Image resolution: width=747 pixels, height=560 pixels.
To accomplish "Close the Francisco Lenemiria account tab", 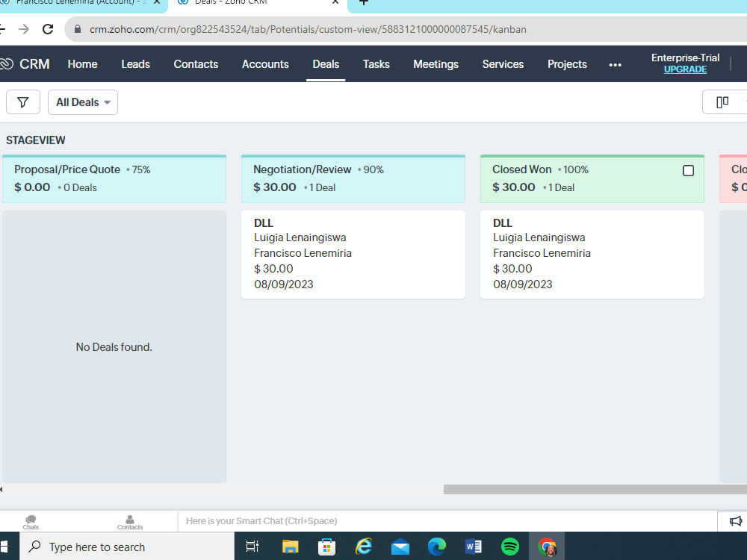I will (x=157, y=2).
